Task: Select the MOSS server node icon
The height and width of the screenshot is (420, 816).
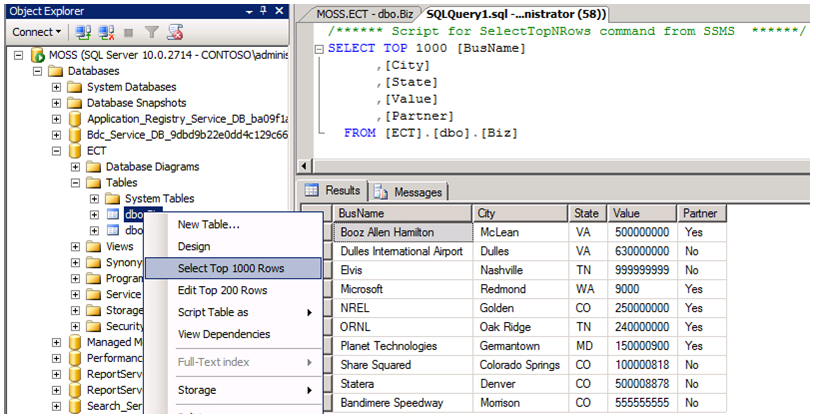Action: coord(38,55)
